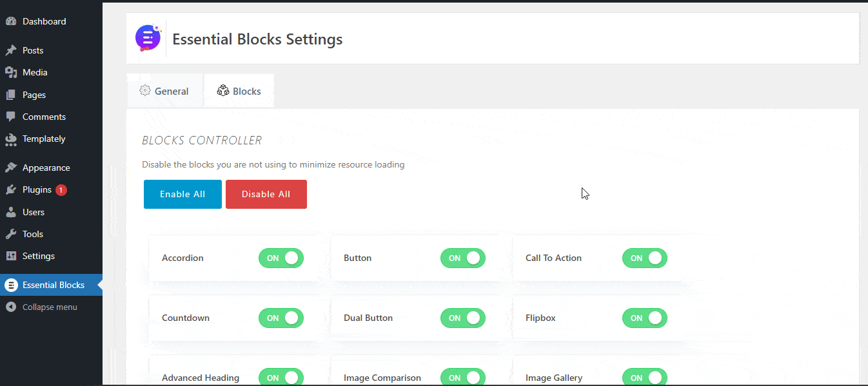Click the Dashboard gauge icon
Image resolution: width=868 pixels, height=386 pixels.
point(11,21)
